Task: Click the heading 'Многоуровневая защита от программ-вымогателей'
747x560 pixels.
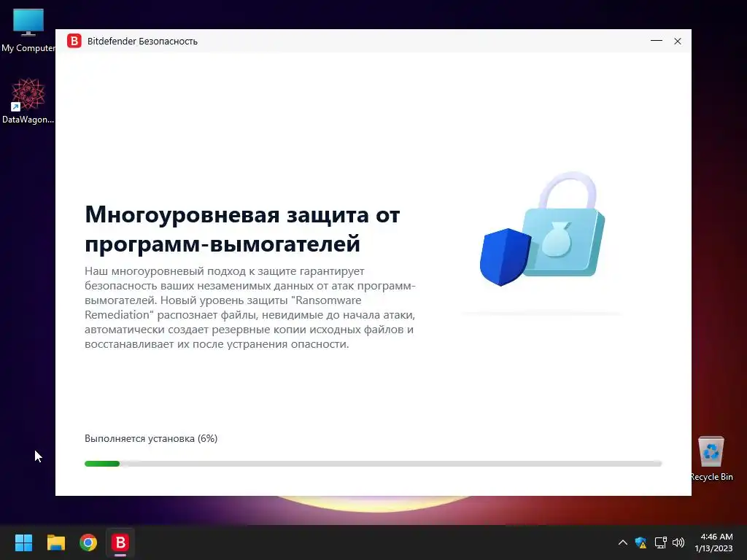Action: click(242, 229)
